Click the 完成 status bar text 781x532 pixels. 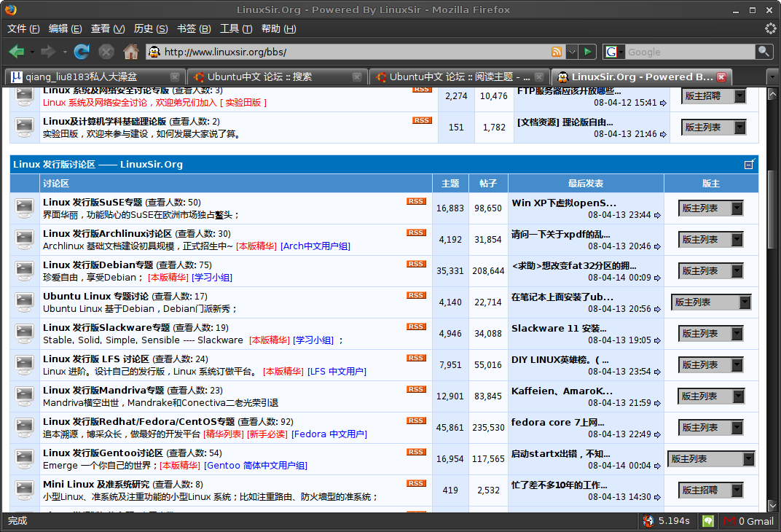point(17,521)
